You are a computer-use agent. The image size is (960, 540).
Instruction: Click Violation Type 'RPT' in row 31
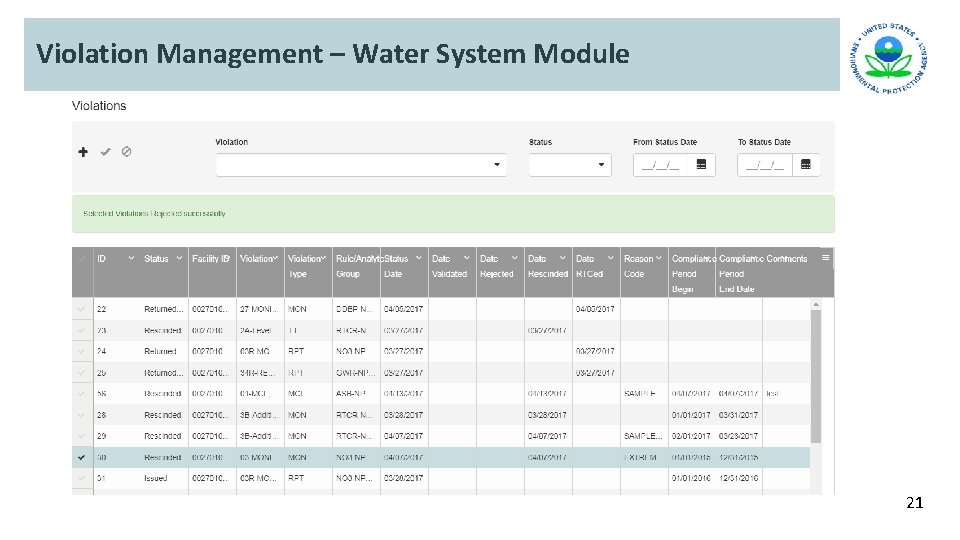tap(296, 478)
